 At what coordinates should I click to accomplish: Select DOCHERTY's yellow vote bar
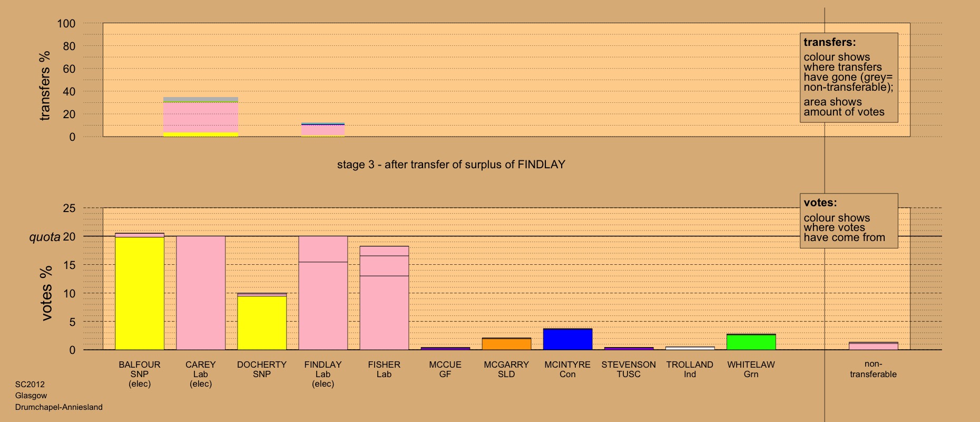coord(262,322)
